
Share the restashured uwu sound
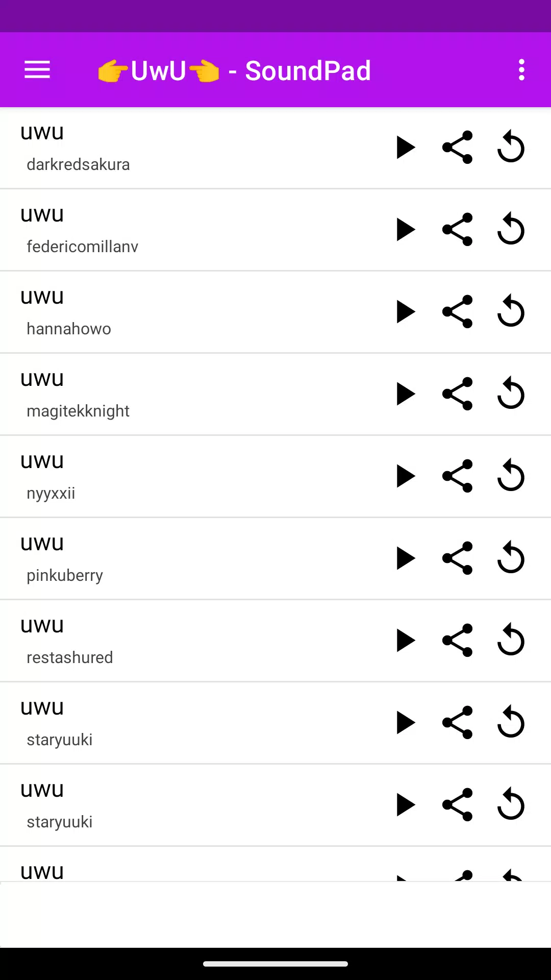coord(458,641)
